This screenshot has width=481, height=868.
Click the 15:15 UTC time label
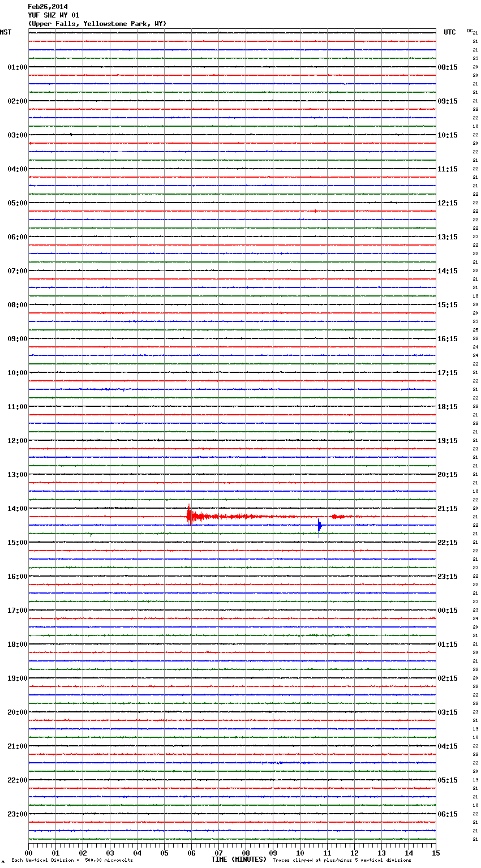pyautogui.click(x=448, y=305)
